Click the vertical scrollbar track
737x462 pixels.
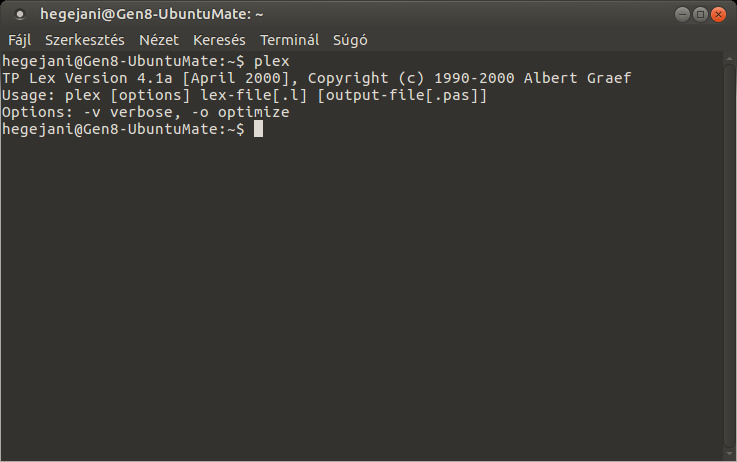click(x=729, y=256)
